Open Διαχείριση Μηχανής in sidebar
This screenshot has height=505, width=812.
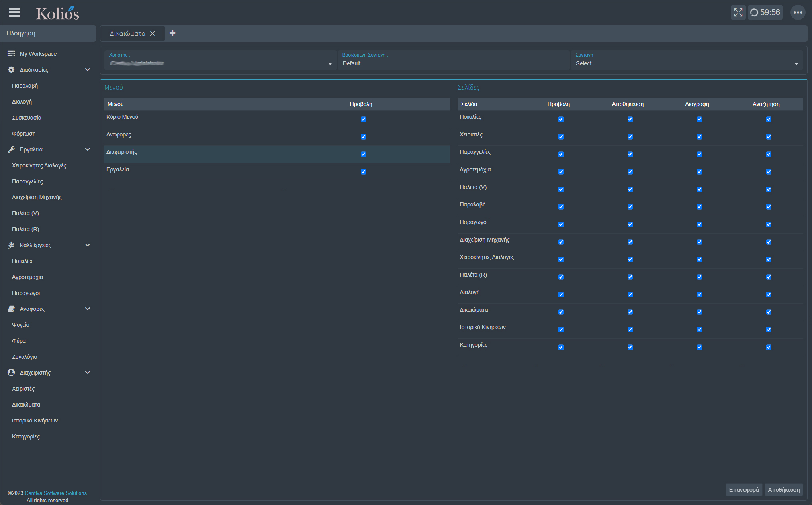[37, 197]
